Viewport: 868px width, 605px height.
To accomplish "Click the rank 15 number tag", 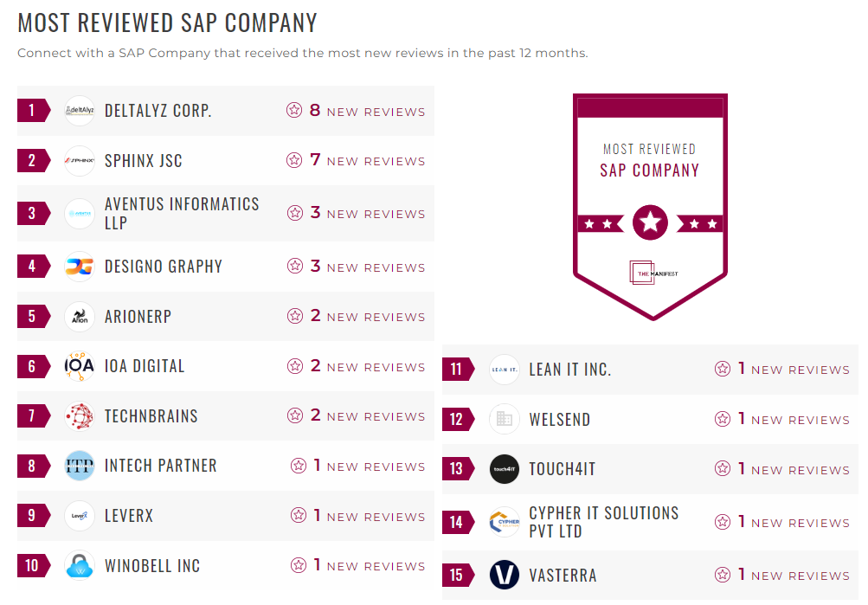I will click(x=456, y=576).
